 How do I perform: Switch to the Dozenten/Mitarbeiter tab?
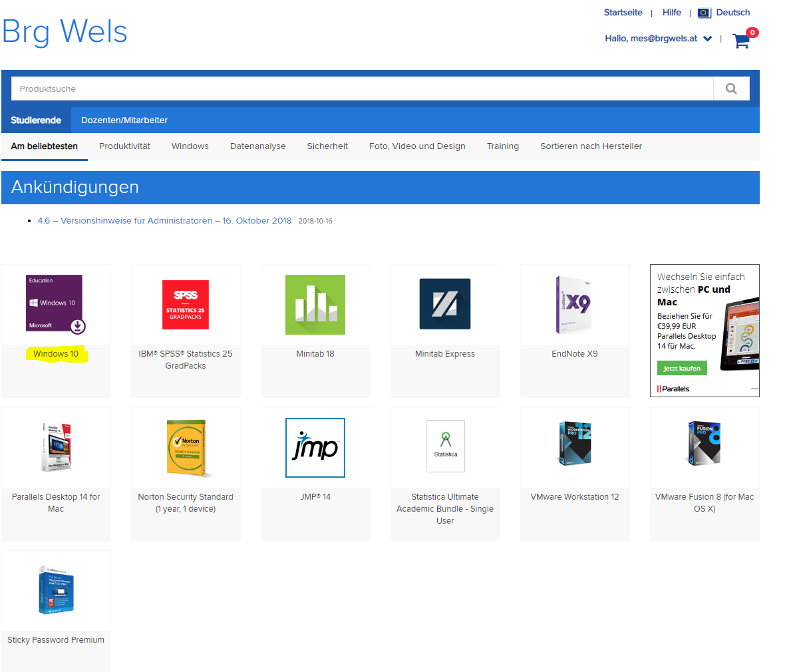(x=124, y=120)
